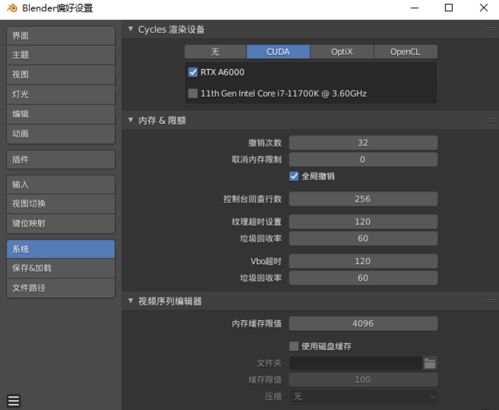The image size is (499, 410).
Task: Open the 动画 preferences section
Action: [x=61, y=134]
